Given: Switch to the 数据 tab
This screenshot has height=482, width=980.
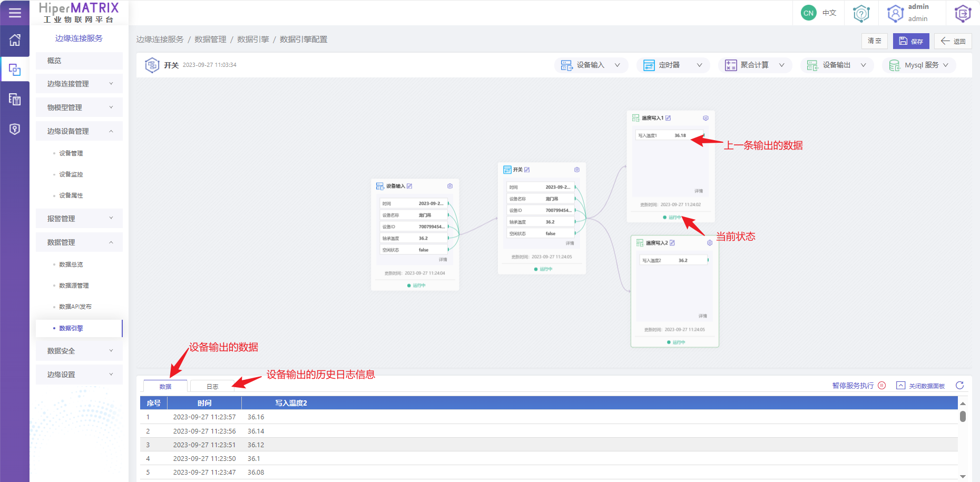Looking at the screenshot, I should pyautogui.click(x=165, y=386).
